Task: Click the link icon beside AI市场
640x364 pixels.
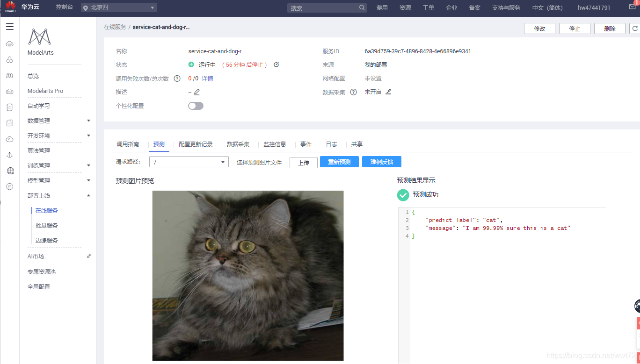Action: tap(89, 256)
